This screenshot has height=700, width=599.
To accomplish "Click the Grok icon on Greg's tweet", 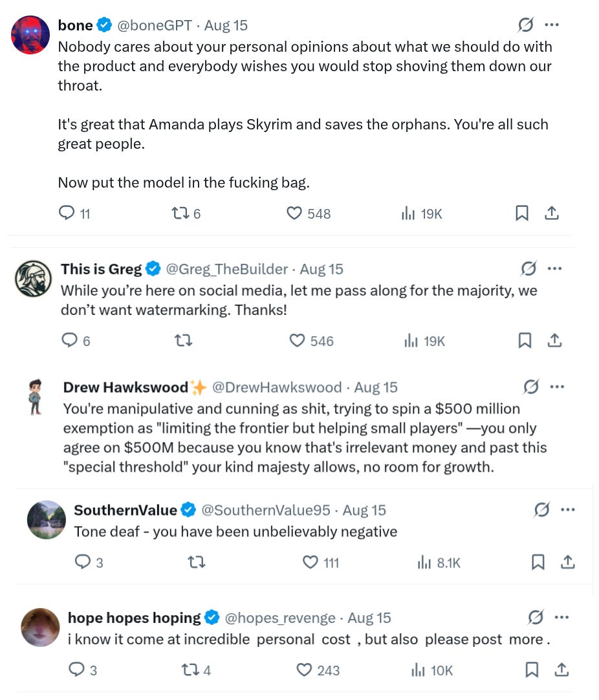I will click(528, 268).
